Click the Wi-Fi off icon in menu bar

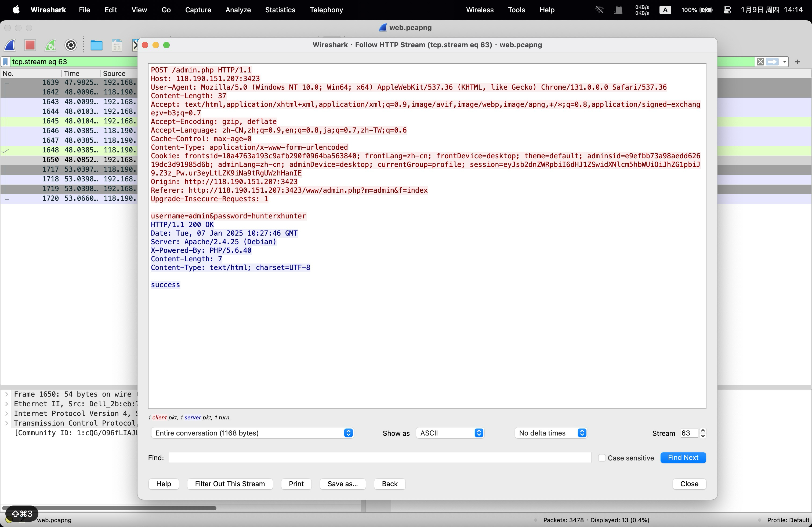coord(599,10)
